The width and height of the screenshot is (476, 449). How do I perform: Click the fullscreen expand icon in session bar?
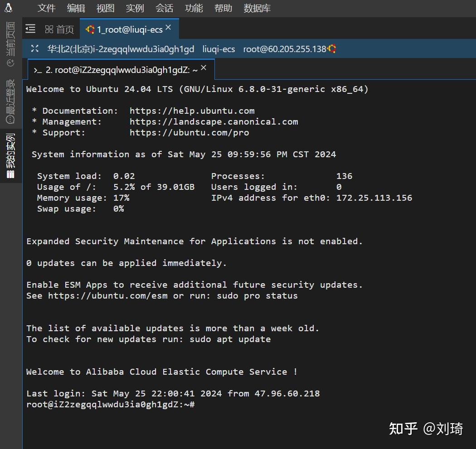[34, 48]
